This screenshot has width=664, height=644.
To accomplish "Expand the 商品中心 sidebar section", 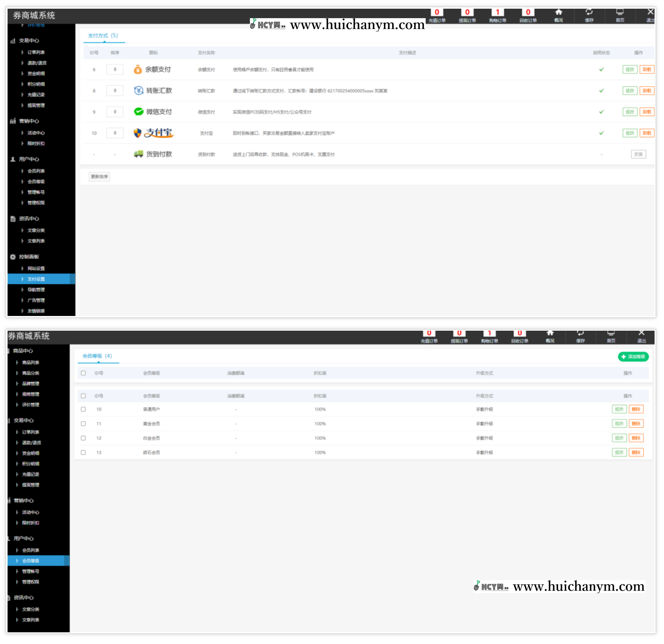I will (23, 351).
